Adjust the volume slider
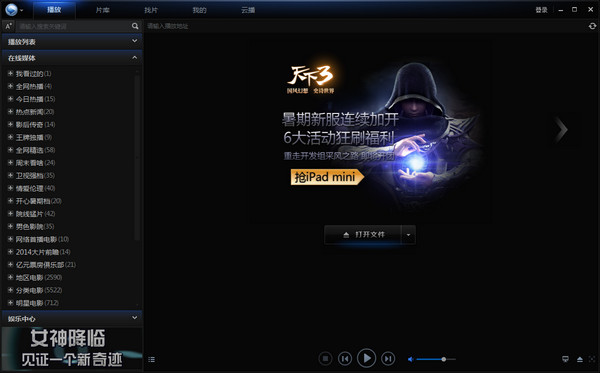This screenshot has height=373, width=600. tap(436, 359)
